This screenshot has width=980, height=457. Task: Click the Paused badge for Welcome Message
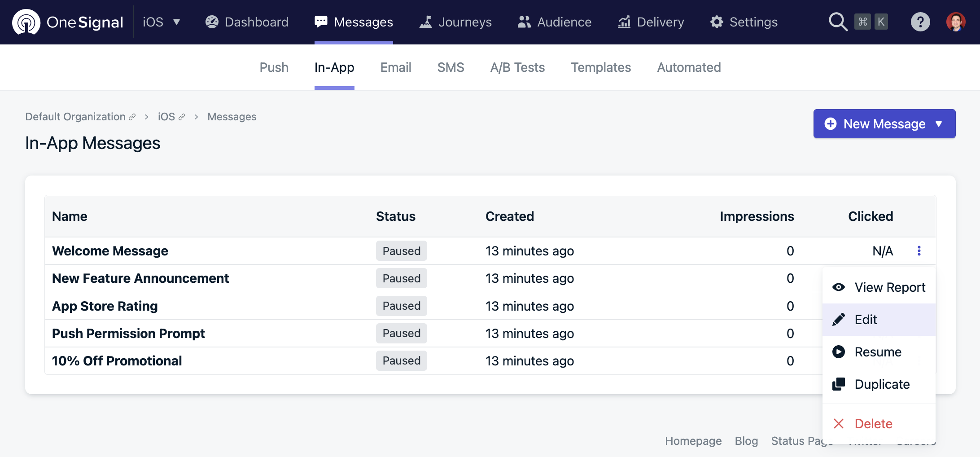402,251
